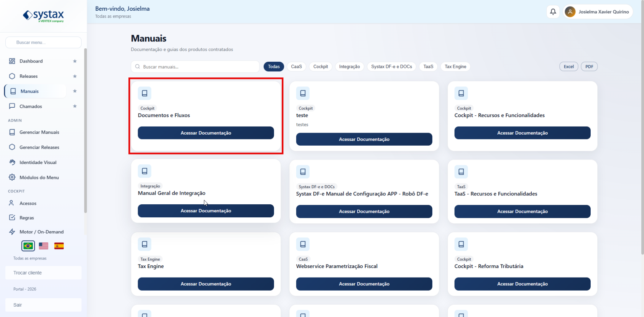
Task: Filter manuals by Systax DF-e e DOCs
Action: coord(391,67)
